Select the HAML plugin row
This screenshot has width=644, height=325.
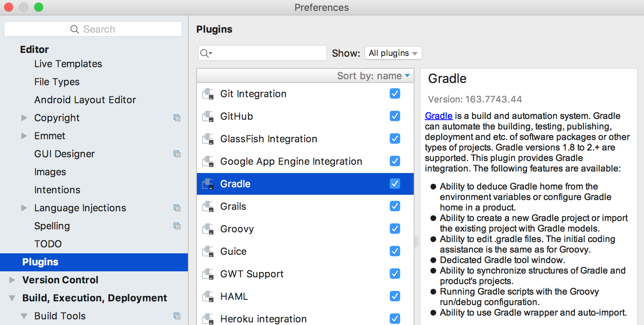[305, 296]
